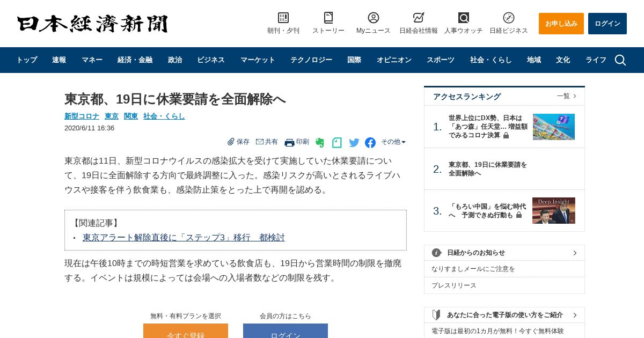Click the ranking 1 thumbnail image

coord(554,127)
